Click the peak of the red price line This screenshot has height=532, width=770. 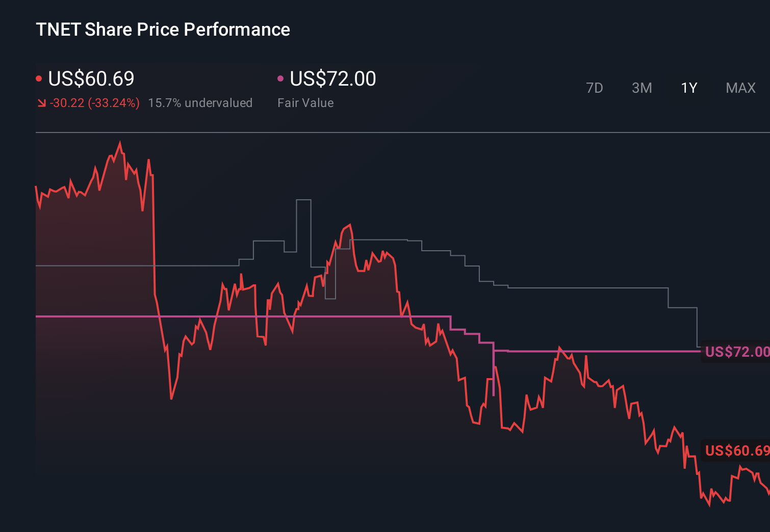click(120, 142)
